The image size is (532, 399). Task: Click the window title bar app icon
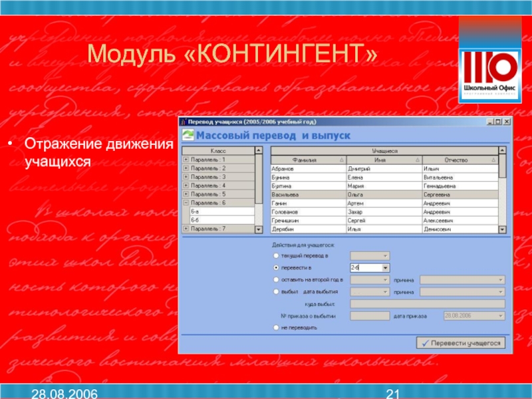184,122
